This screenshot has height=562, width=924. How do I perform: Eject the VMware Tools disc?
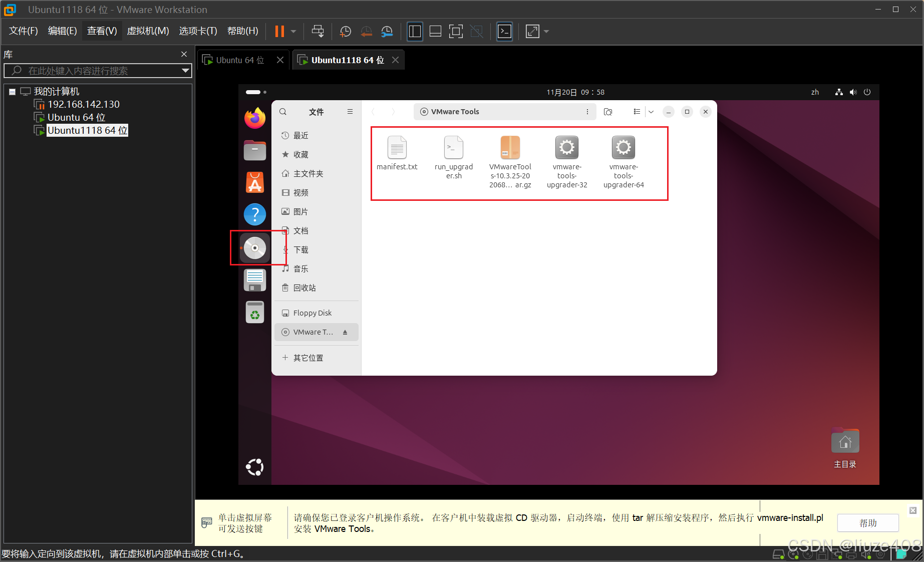[x=345, y=332]
